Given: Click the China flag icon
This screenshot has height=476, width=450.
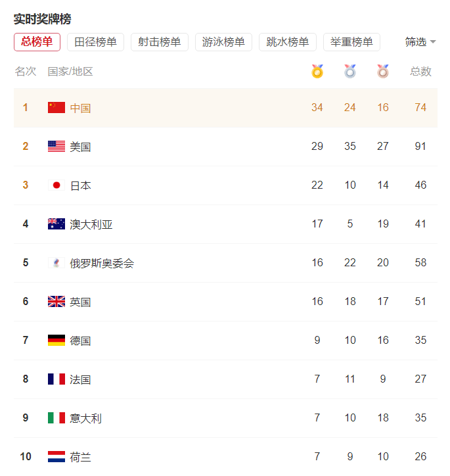Looking at the screenshot, I should pos(56,108).
